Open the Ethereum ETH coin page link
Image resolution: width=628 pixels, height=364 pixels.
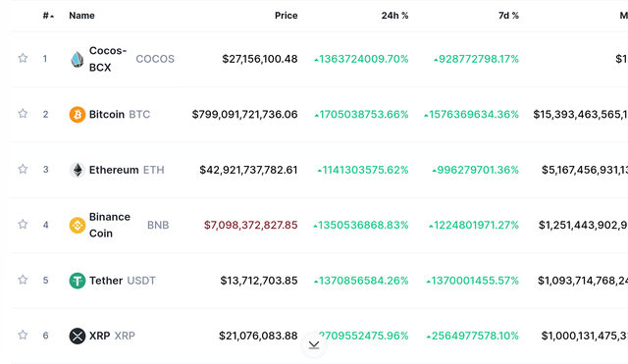point(127,170)
